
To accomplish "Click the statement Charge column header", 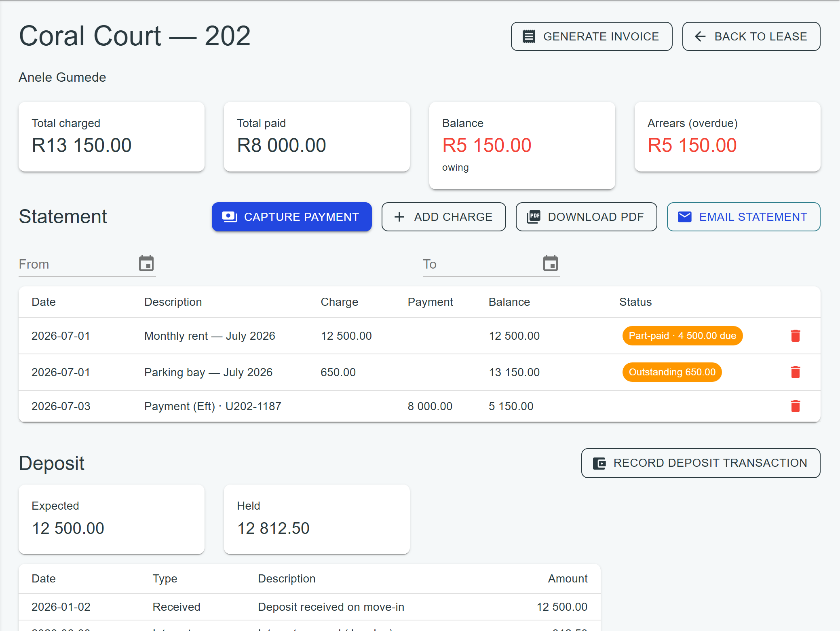I will pos(339,302).
